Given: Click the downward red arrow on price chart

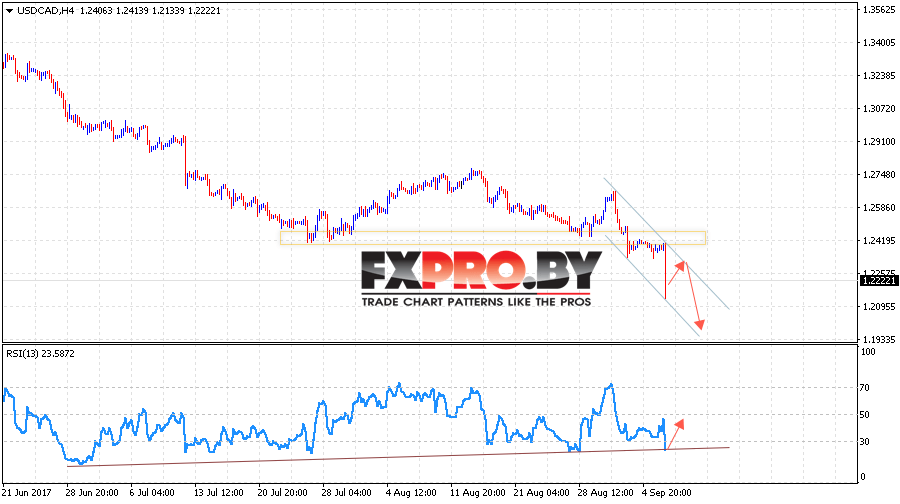Looking at the screenshot, I should tap(693, 297).
